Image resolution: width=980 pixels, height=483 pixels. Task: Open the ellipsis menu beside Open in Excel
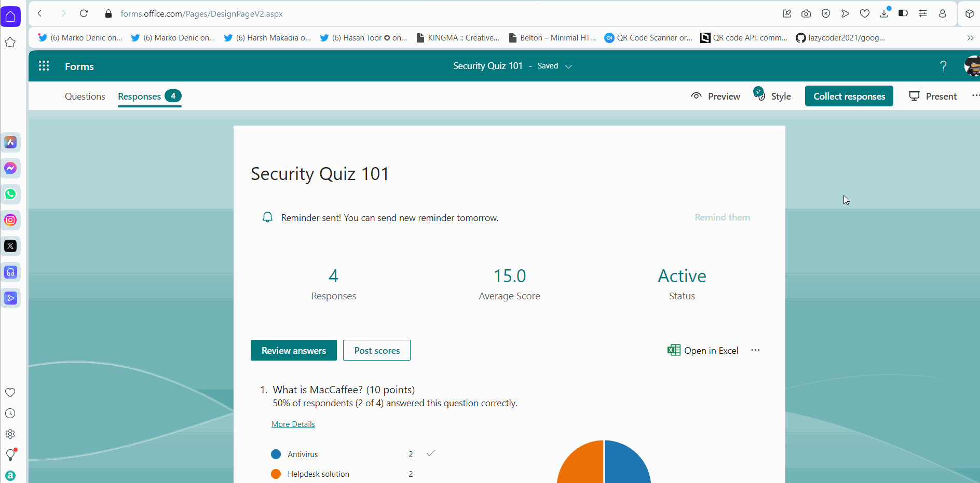click(x=755, y=350)
